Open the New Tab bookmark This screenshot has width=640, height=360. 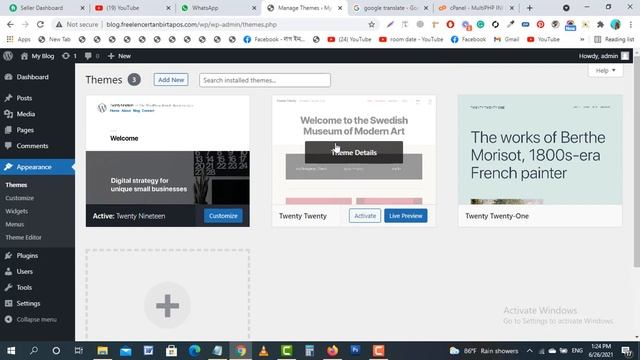(x=54, y=40)
